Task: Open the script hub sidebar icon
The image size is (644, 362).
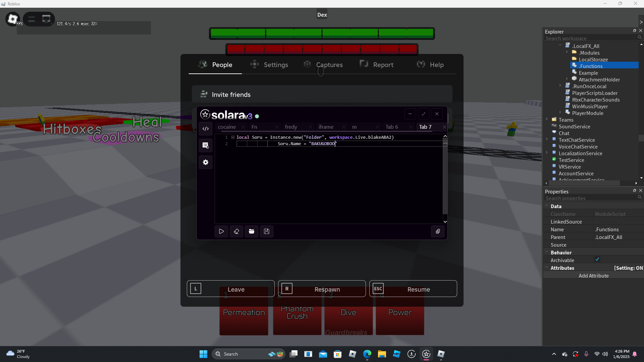Action: point(206,145)
